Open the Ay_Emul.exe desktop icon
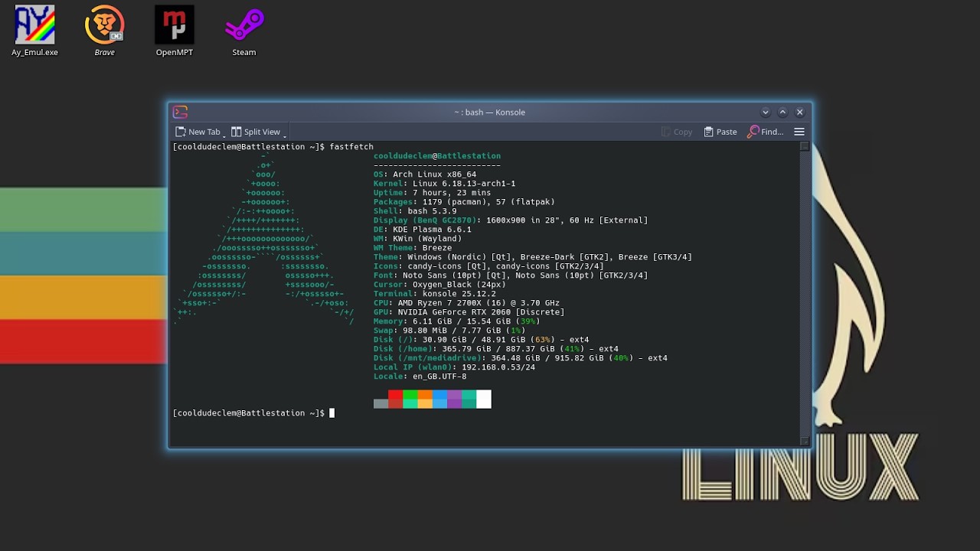 [x=35, y=31]
